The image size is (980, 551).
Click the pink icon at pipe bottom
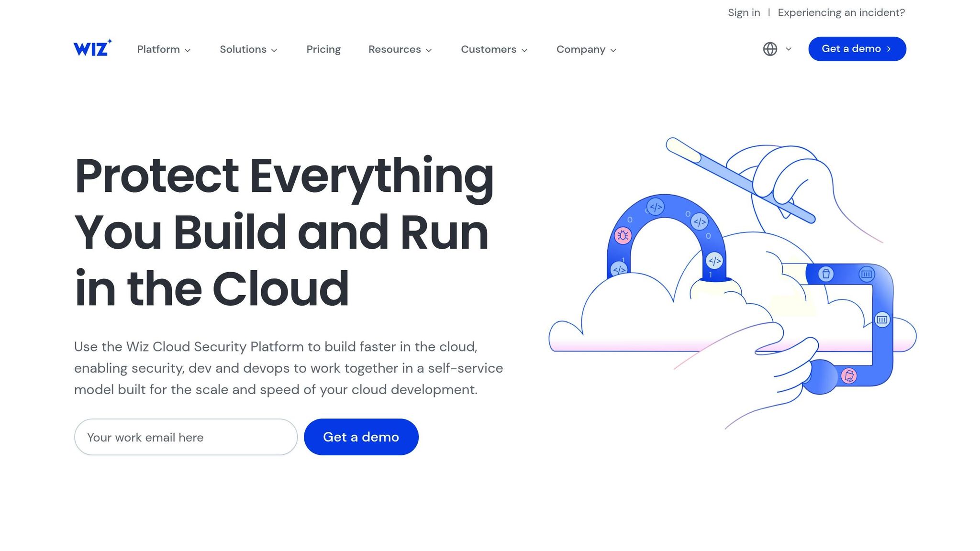tap(849, 376)
